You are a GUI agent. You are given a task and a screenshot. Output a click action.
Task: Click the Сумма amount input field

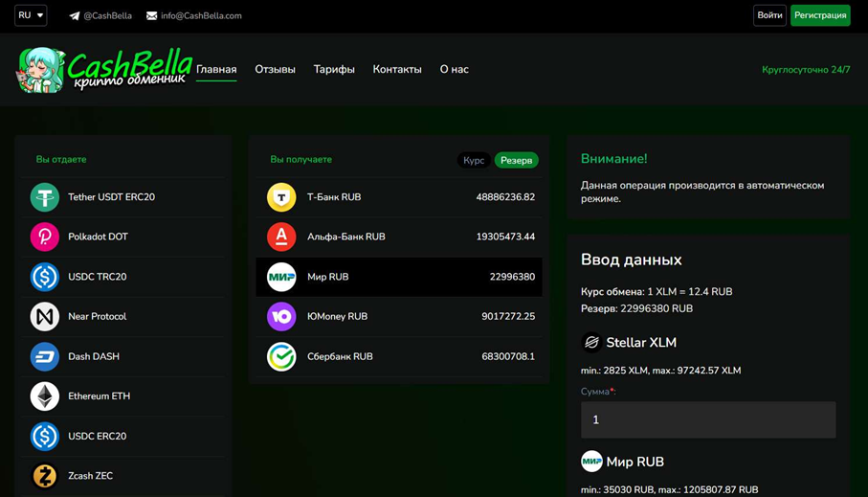707,419
